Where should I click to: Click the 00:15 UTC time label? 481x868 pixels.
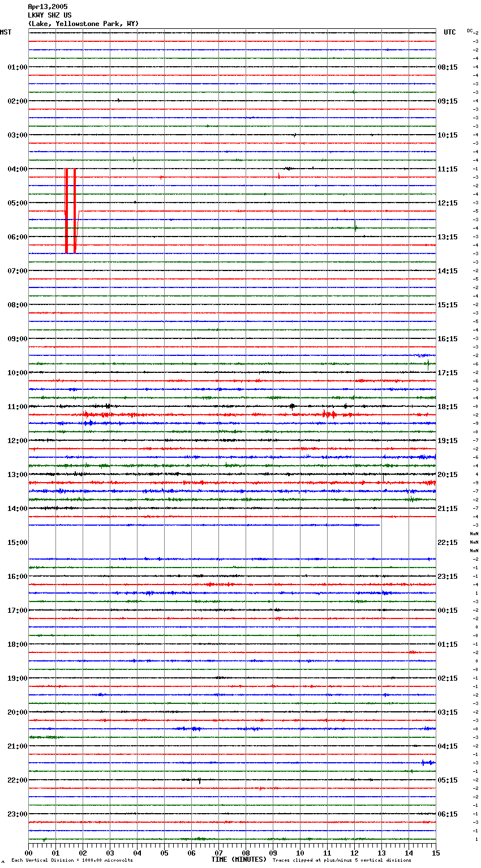(448, 611)
